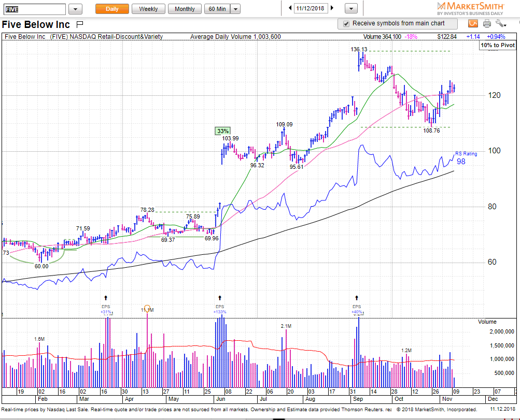Click the 1.2M volume label in October
Screen dimensions: 520x420
(x=406, y=351)
